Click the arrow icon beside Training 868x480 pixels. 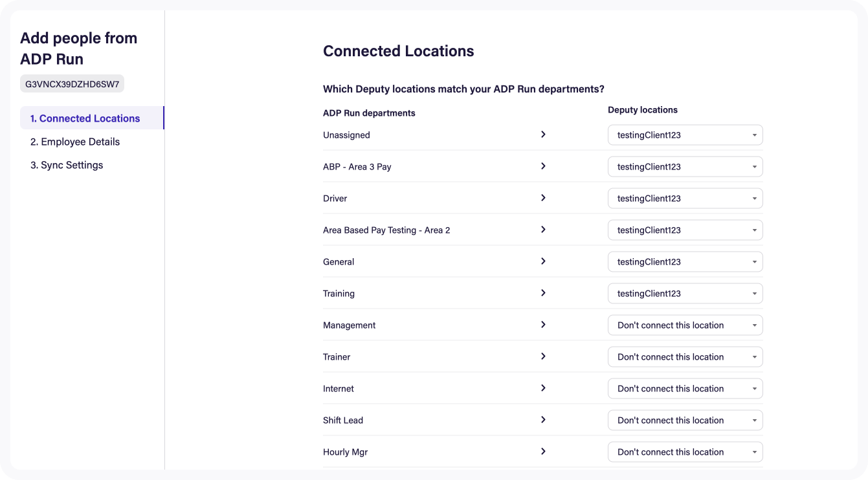pyautogui.click(x=543, y=293)
